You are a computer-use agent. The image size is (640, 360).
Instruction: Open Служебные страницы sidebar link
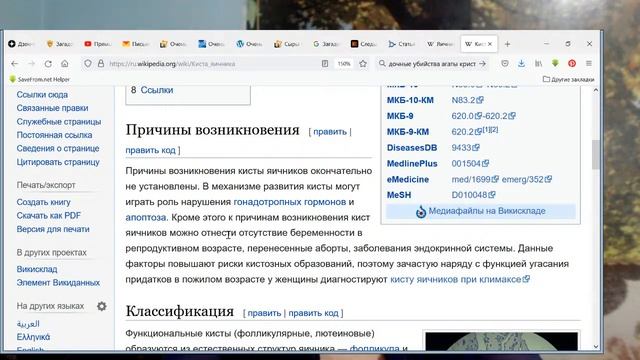pyautogui.click(x=59, y=122)
